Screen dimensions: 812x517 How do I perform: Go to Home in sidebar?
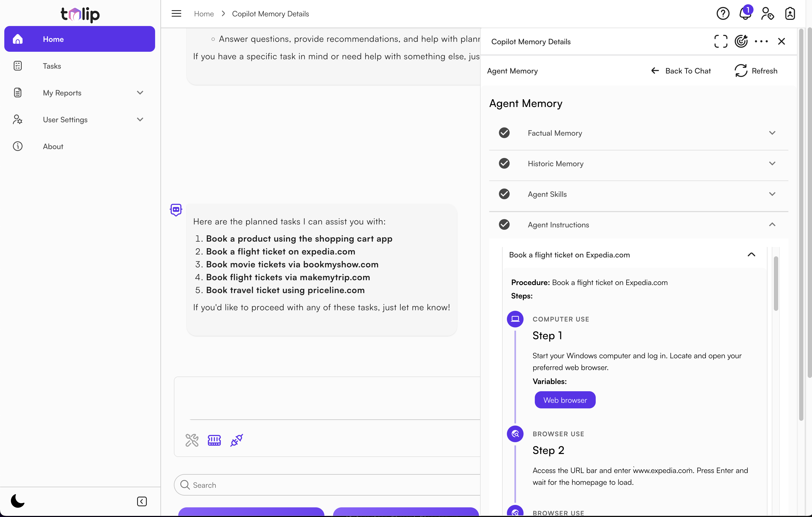80,39
